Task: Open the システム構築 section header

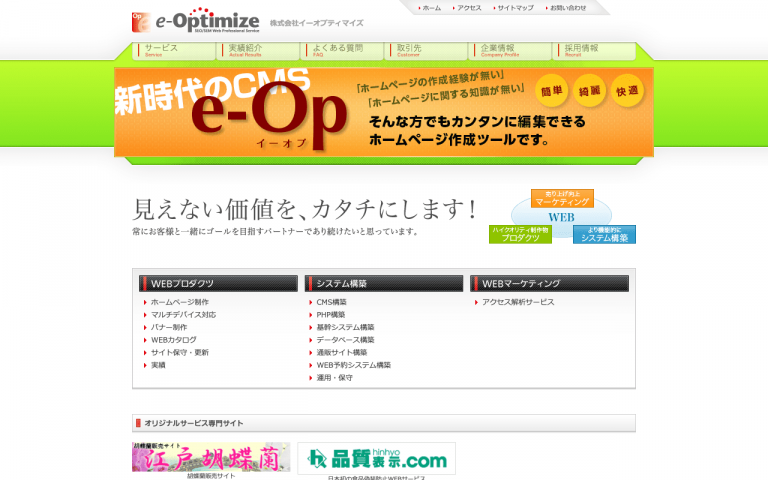Action: point(384,284)
